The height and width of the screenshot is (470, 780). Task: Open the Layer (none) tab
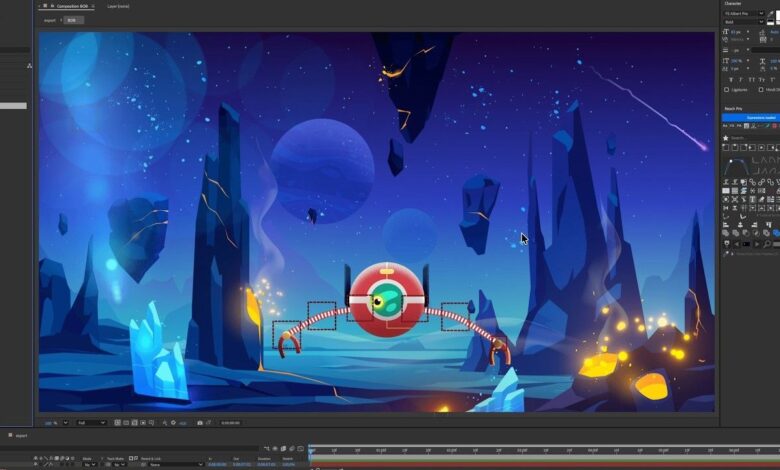pos(118,6)
